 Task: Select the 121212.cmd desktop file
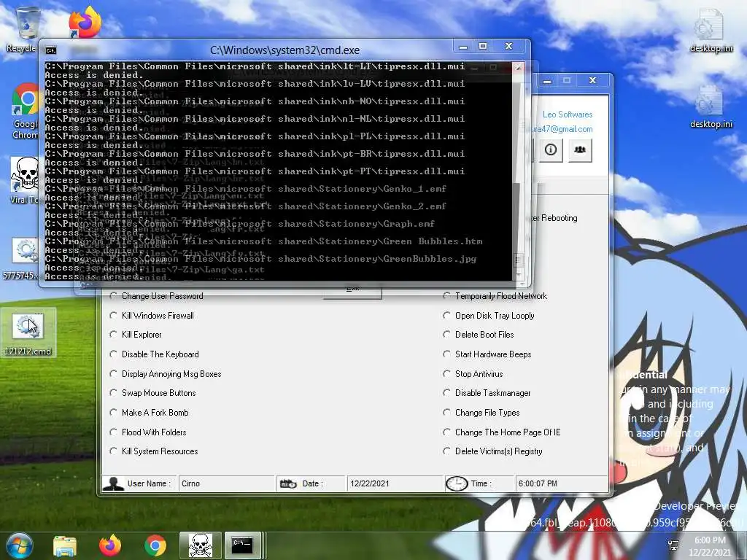click(x=28, y=332)
